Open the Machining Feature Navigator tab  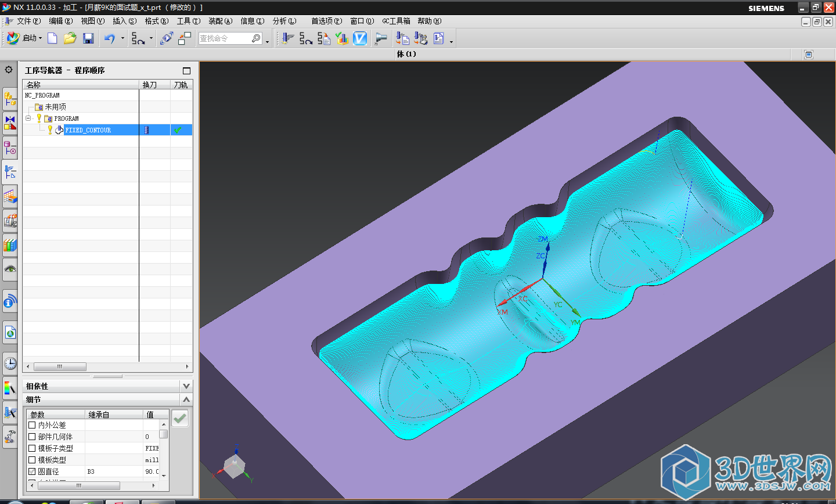[x=10, y=197]
